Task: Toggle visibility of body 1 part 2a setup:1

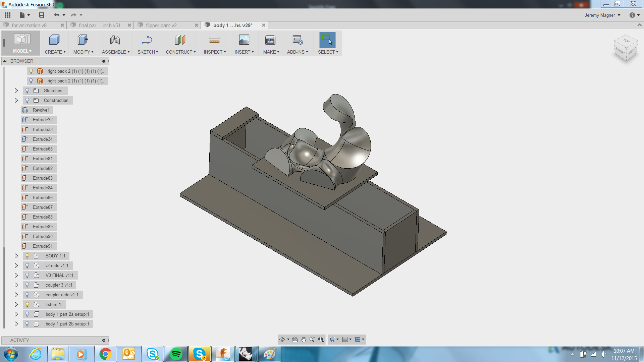Action: 28,314
